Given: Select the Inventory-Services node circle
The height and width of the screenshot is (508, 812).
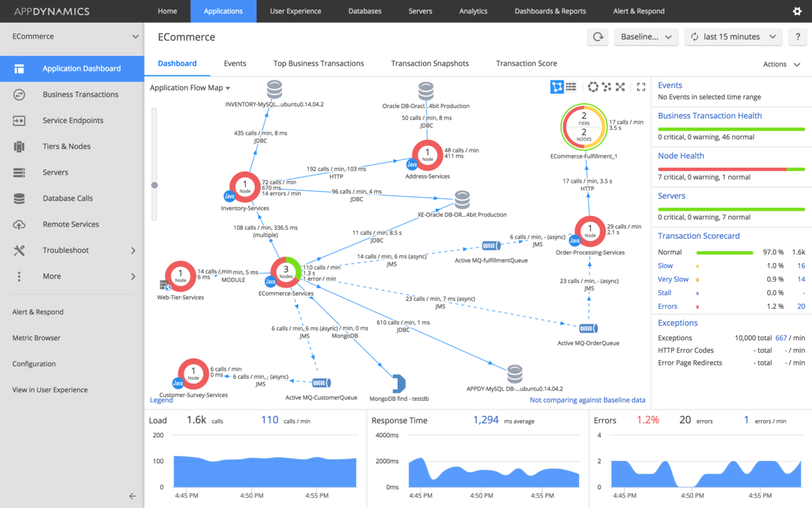Looking at the screenshot, I should (x=245, y=187).
